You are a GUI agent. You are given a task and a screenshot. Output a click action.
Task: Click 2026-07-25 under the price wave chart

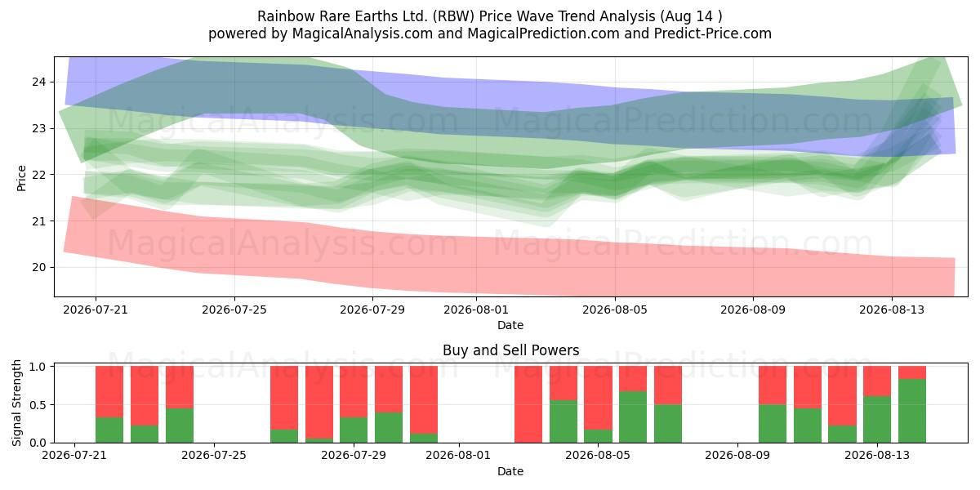point(234,310)
